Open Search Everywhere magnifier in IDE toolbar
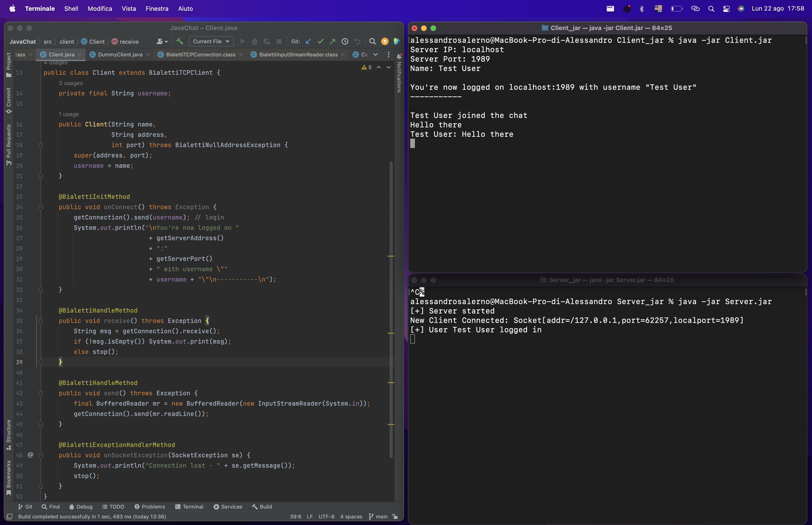 (372, 41)
